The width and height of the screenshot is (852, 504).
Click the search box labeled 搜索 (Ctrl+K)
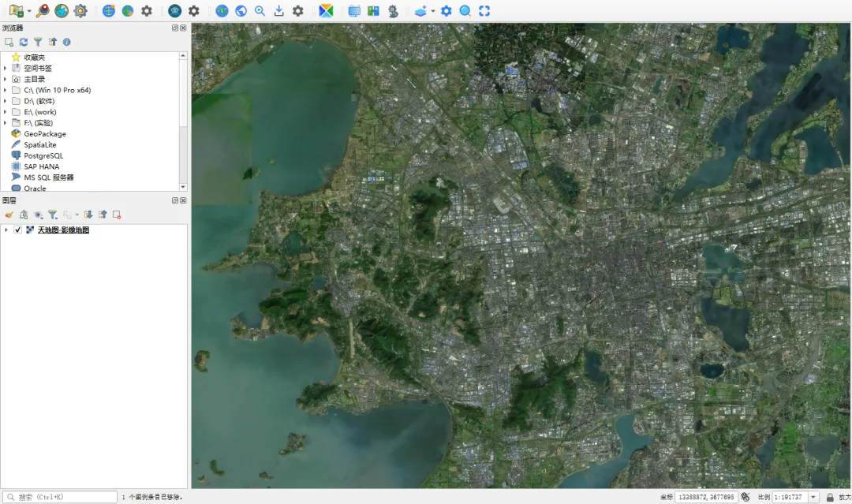point(60,497)
